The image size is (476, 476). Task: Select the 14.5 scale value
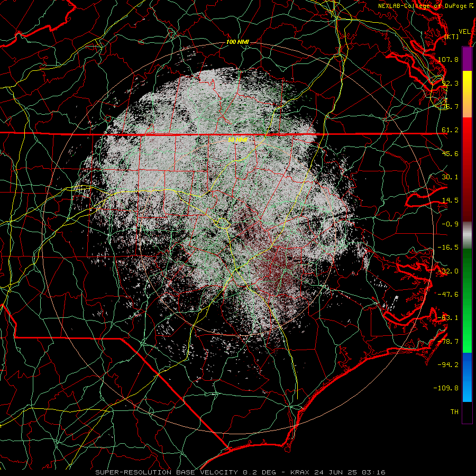click(x=450, y=200)
